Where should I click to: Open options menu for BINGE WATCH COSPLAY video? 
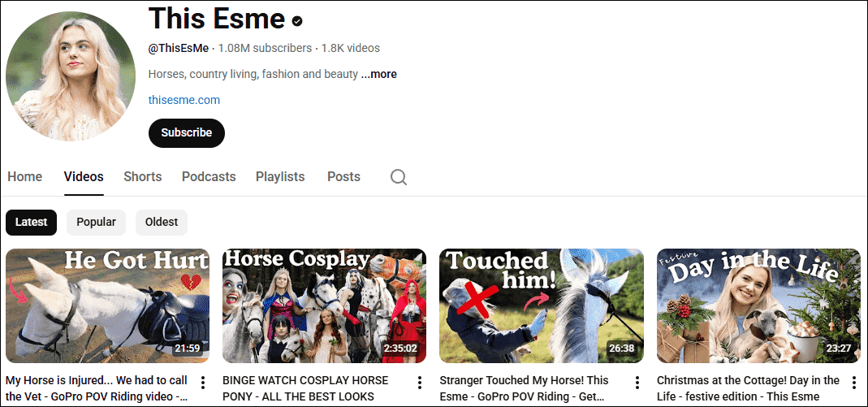pos(420,383)
